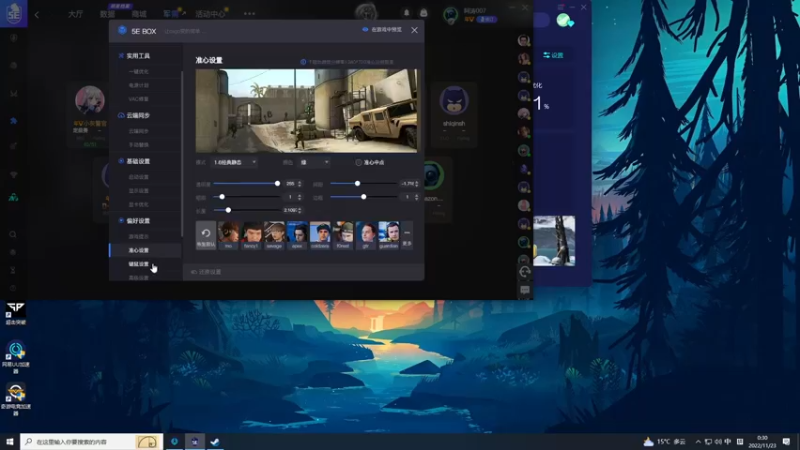Open the 显示设置 sidebar item
The image size is (800, 450).
click(x=138, y=191)
